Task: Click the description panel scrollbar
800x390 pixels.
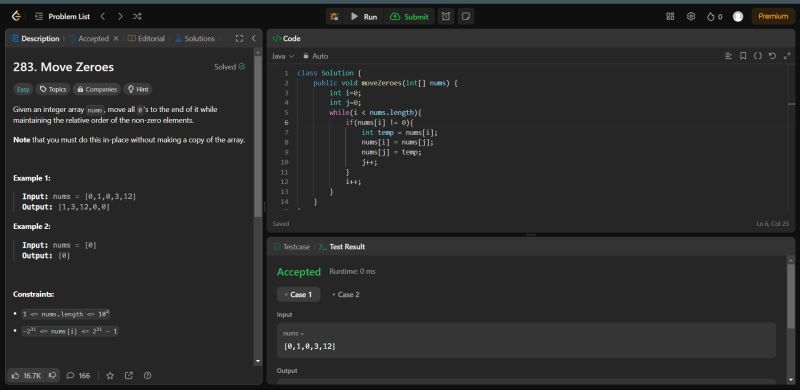Action: (x=258, y=135)
